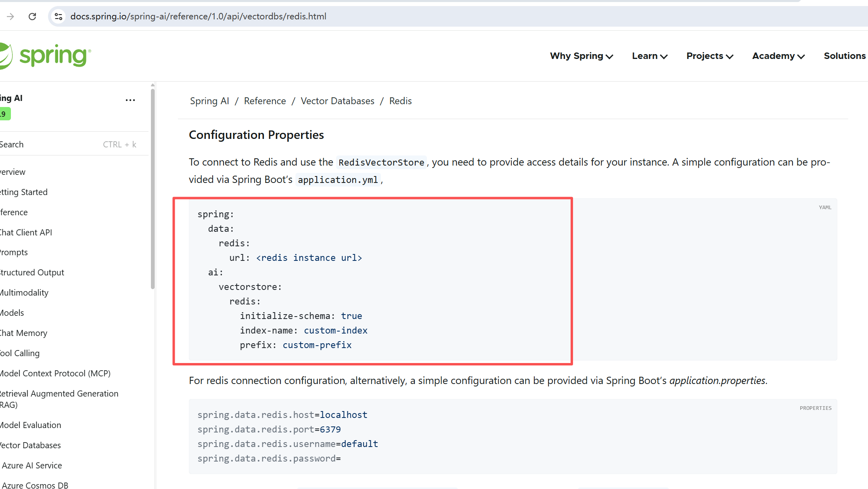Expand the Academy dropdown menu

pyautogui.click(x=778, y=56)
